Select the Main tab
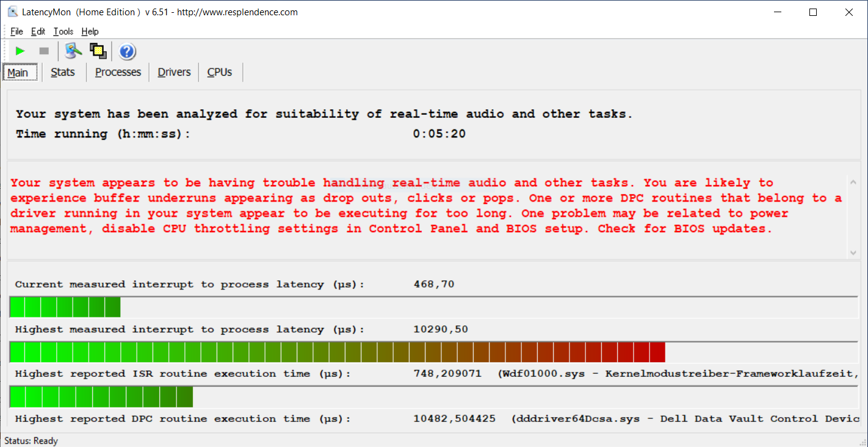This screenshot has width=868, height=447. 18,73
